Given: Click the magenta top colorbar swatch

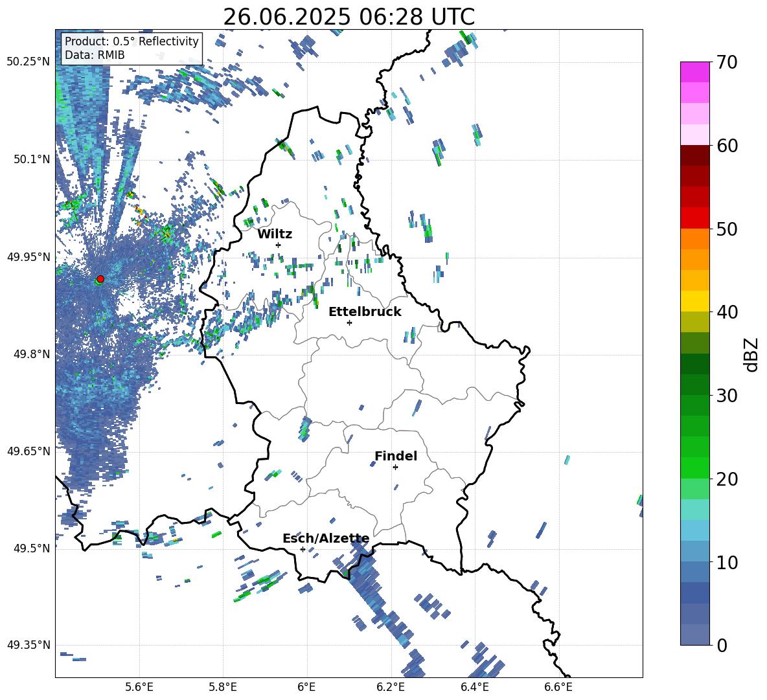Looking at the screenshot, I should tap(694, 73).
